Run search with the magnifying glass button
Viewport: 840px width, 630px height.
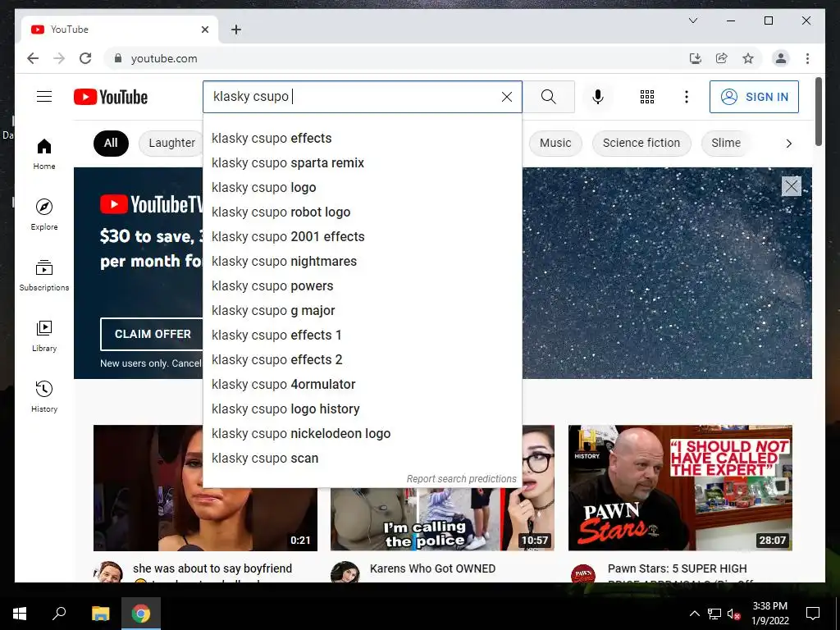pos(549,97)
